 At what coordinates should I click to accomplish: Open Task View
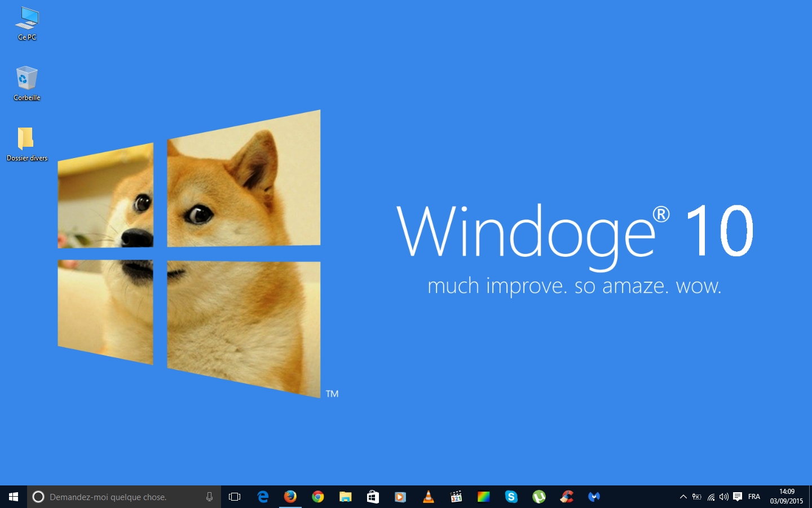235,497
